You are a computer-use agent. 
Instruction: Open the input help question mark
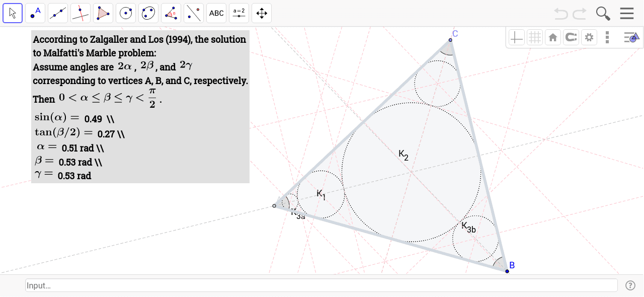tap(630, 285)
